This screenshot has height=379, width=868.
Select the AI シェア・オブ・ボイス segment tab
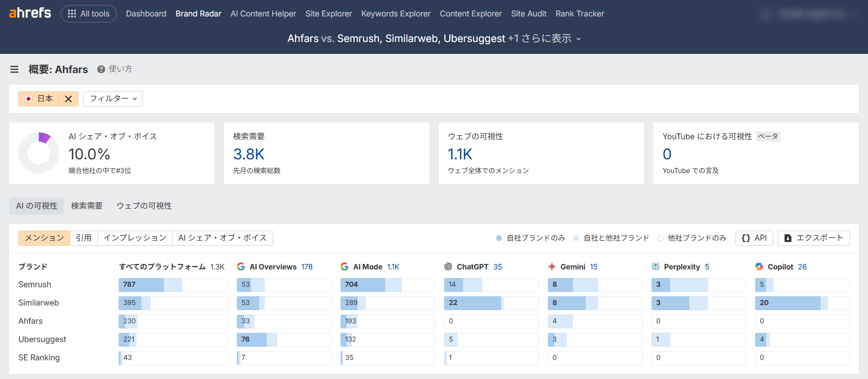(x=222, y=238)
